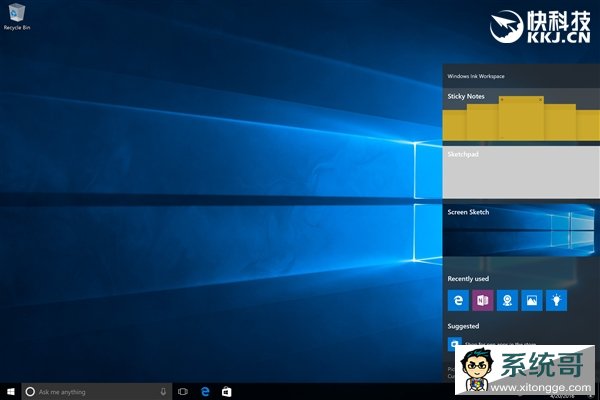This screenshot has height=400, width=600.
Task: Click the 'Windows Ink Workspace' title text
Action: 476,76
